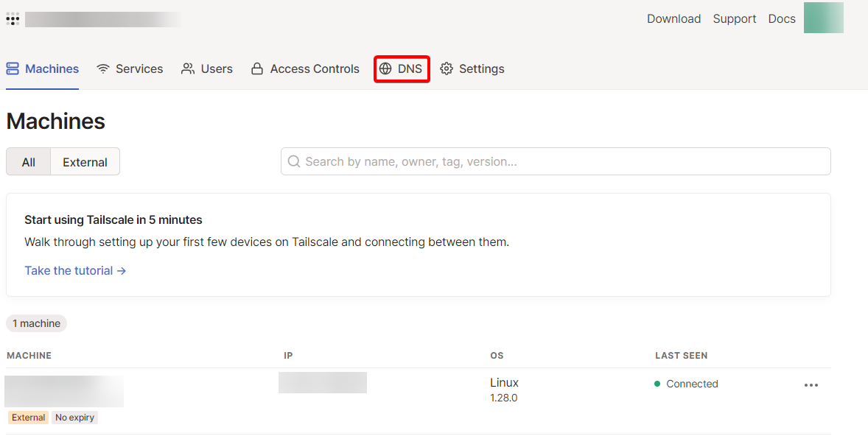The image size is (868, 436).
Task: Click the DNS globe icon
Action: click(385, 68)
